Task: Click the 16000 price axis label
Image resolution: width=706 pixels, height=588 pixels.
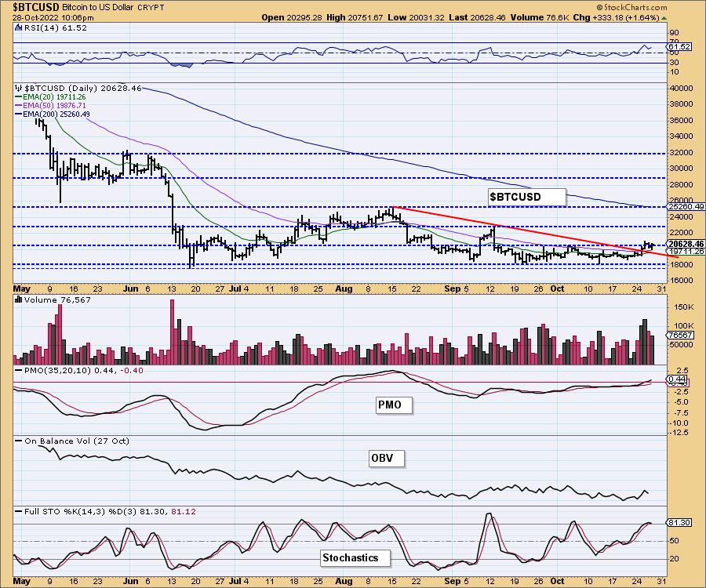Action: pyautogui.click(x=681, y=280)
